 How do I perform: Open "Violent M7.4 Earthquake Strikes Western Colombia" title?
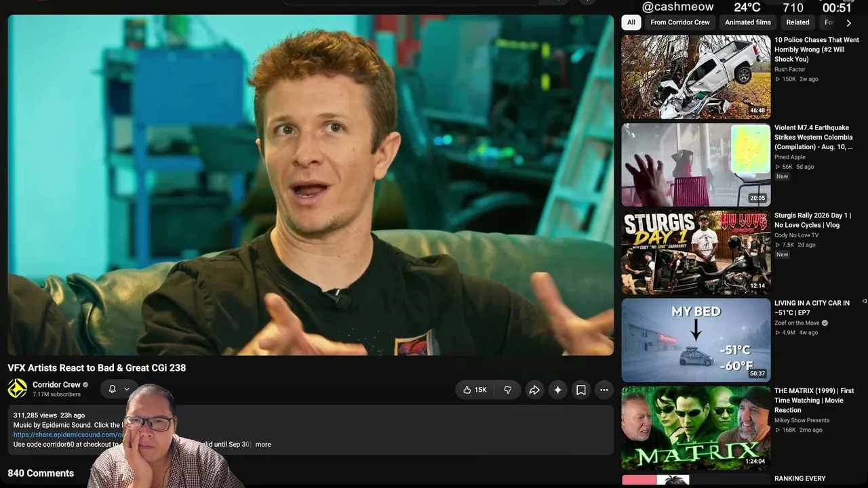[814, 137]
